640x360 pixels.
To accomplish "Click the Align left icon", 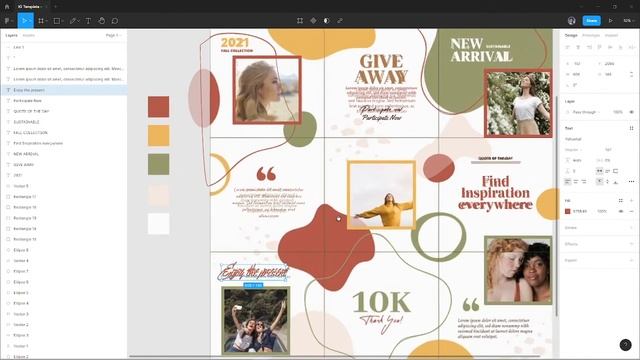I will pyautogui.click(x=568, y=47).
